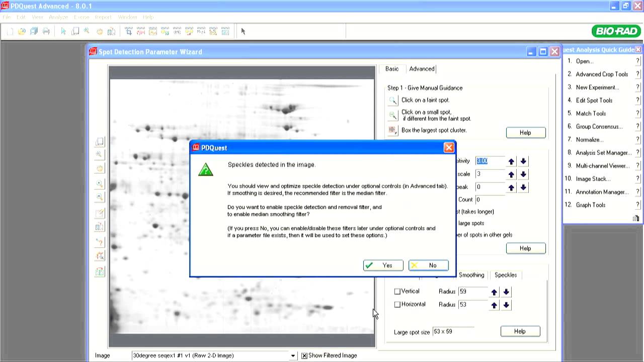Select the Crop tool in main toolbar
The height and width of the screenshot is (362, 644).
(x=129, y=31)
